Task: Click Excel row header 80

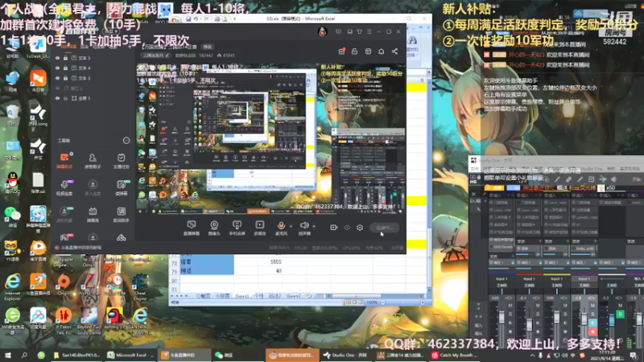Action: [x=174, y=280]
